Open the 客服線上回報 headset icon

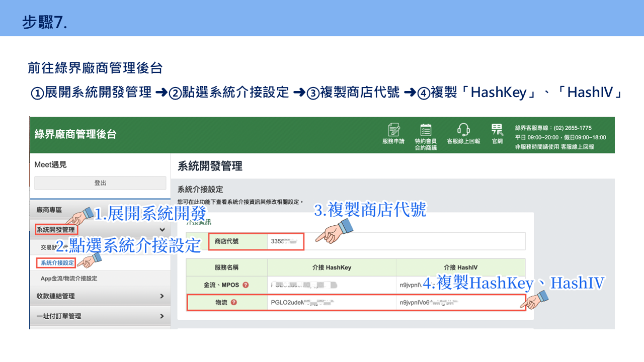click(x=463, y=133)
